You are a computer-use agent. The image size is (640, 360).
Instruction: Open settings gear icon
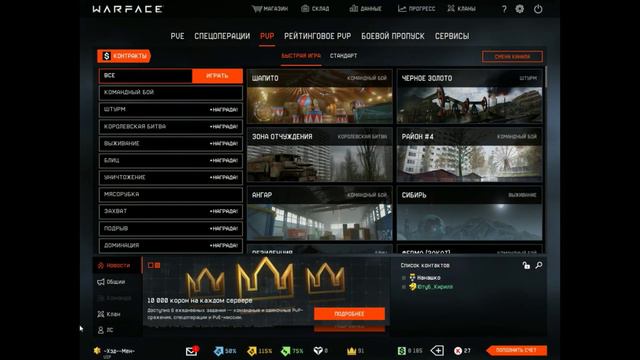coord(520,9)
